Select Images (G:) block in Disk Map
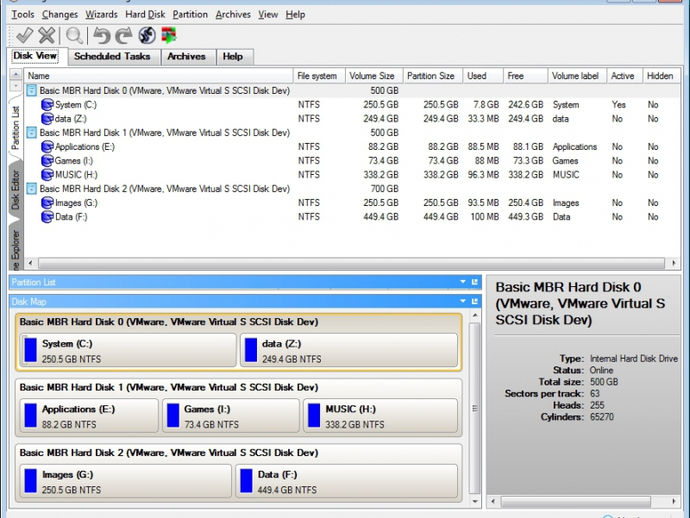Viewport: 690px width, 518px height. coord(125,481)
